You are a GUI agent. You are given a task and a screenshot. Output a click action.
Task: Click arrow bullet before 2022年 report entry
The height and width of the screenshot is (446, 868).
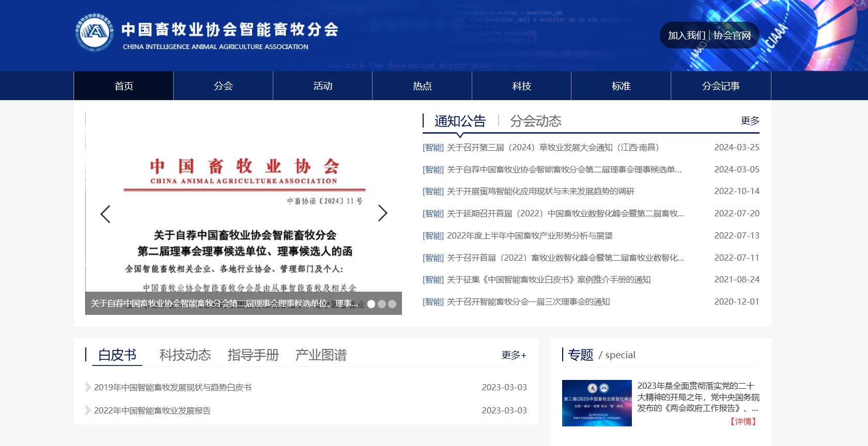[x=88, y=410]
